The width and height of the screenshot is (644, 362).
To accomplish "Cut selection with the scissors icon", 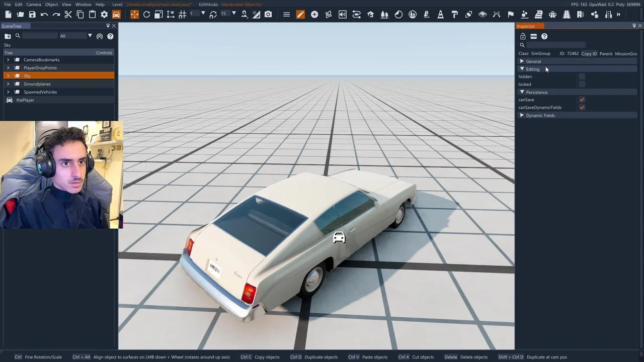I will tap(68, 15).
